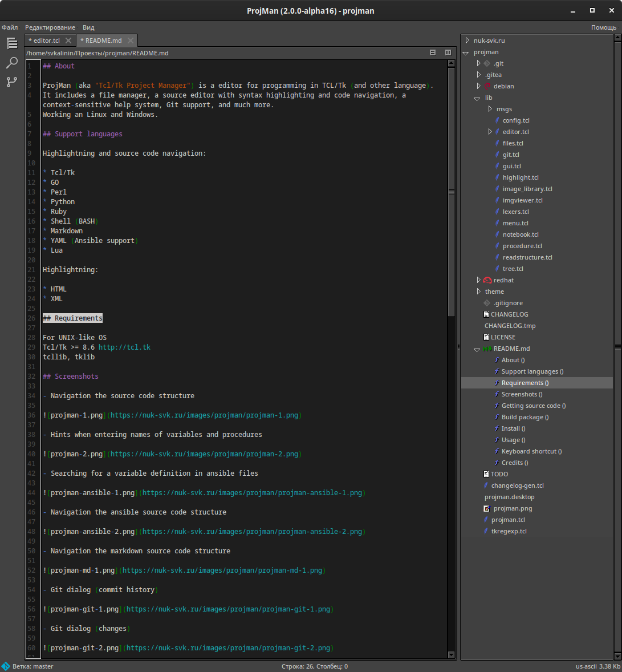Click the function icon beside About ()
Screen dimensions: 622x672
coord(497,359)
